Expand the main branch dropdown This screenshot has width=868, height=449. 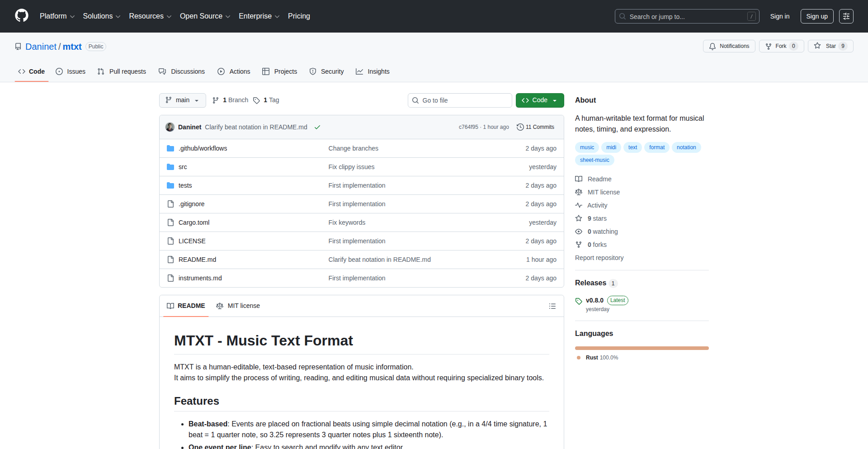click(x=182, y=100)
